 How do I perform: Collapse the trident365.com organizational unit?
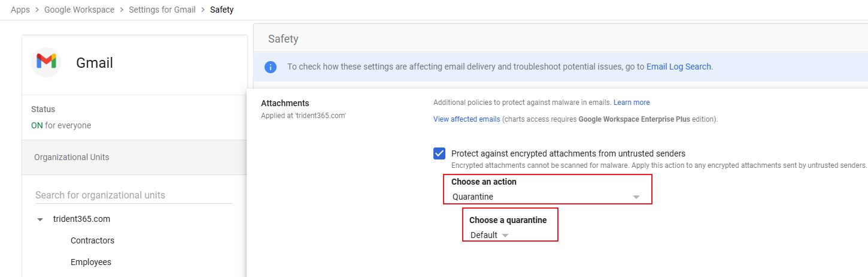(x=40, y=219)
